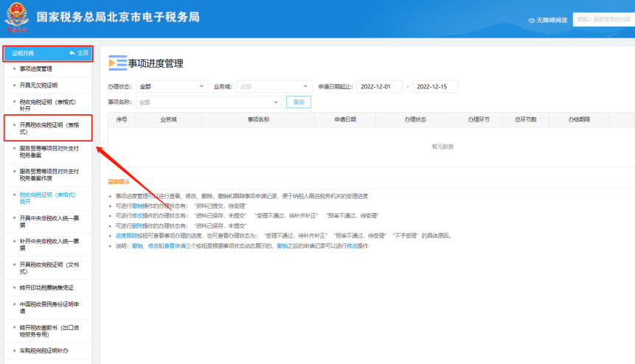Click the end date field 2022-12-15

[x=435, y=86]
